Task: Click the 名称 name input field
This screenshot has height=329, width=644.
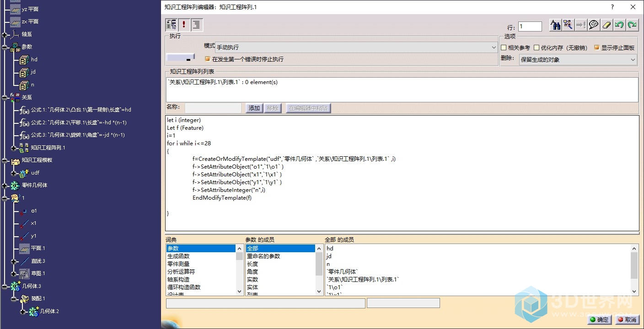Action: click(213, 108)
